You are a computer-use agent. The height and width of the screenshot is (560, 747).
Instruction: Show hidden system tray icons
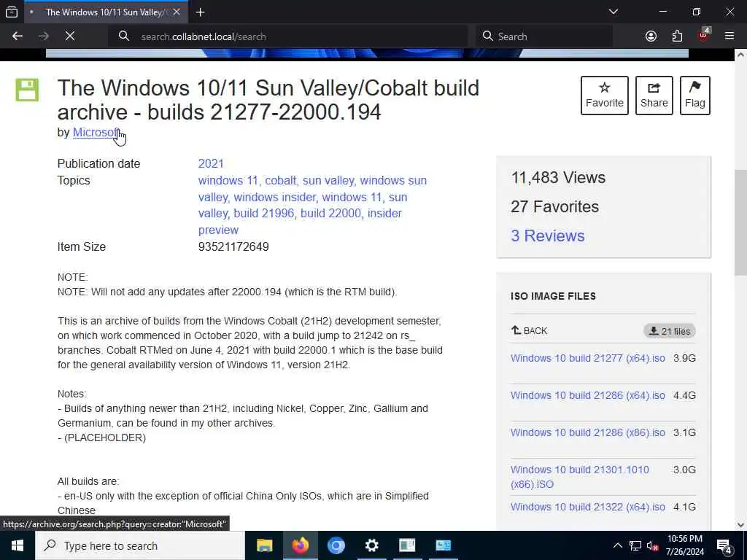617,545
